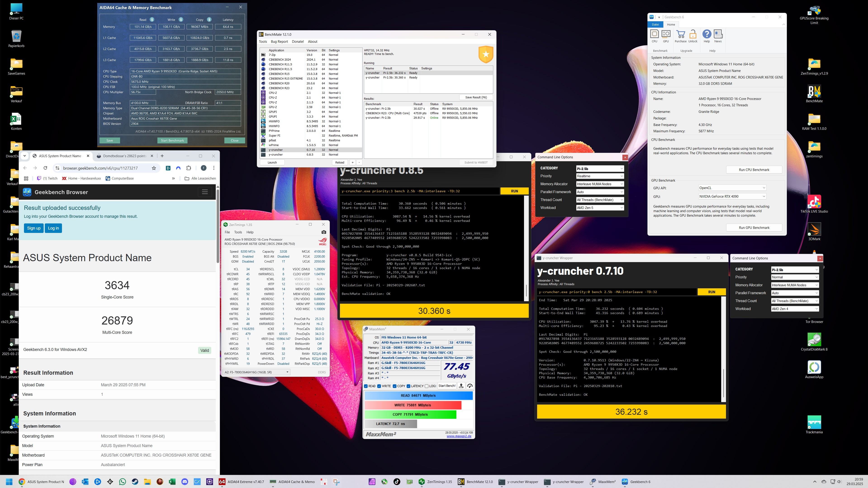Open 3DMark desktop icon

pos(814,232)
